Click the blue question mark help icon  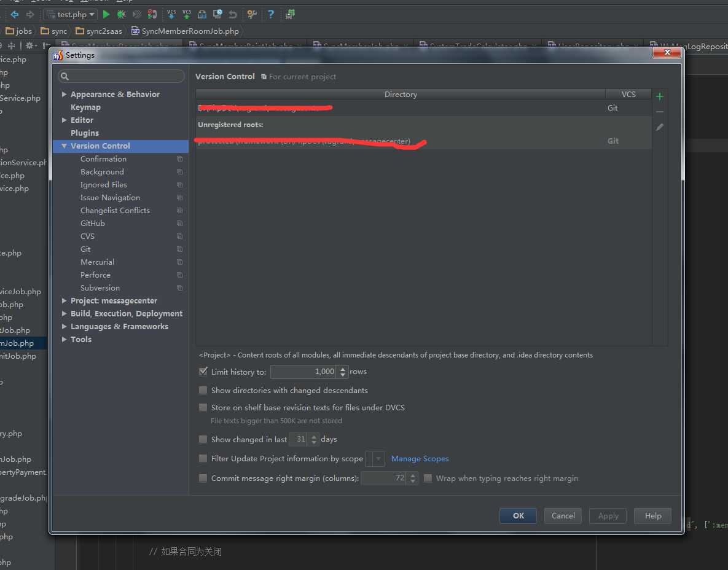coord(271,14)
